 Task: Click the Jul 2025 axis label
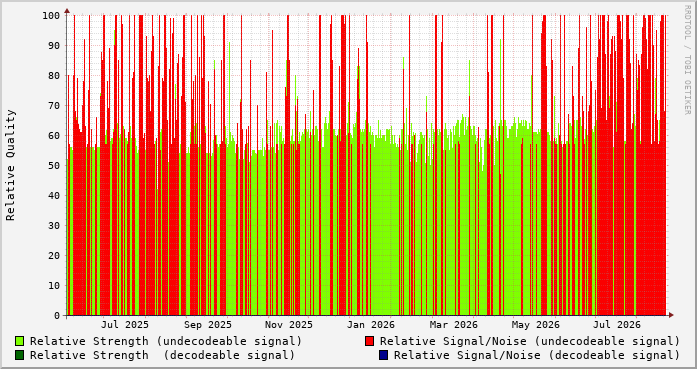click(125, 325)
